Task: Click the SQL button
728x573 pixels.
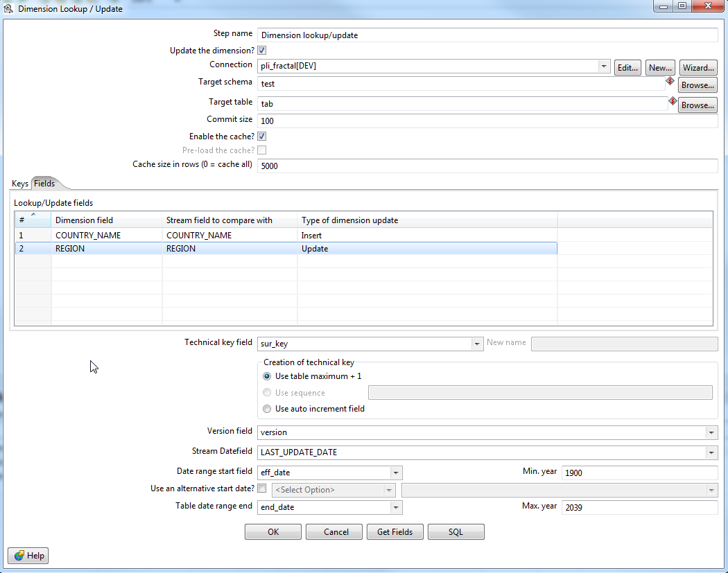Action: [456, 531]
